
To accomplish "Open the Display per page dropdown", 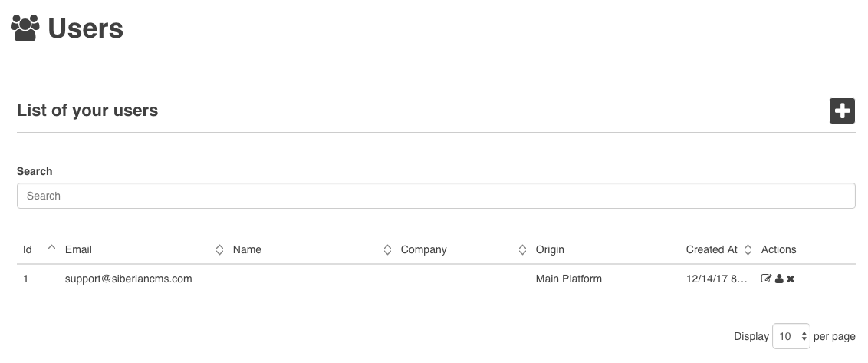I will (x=791, y=336).
